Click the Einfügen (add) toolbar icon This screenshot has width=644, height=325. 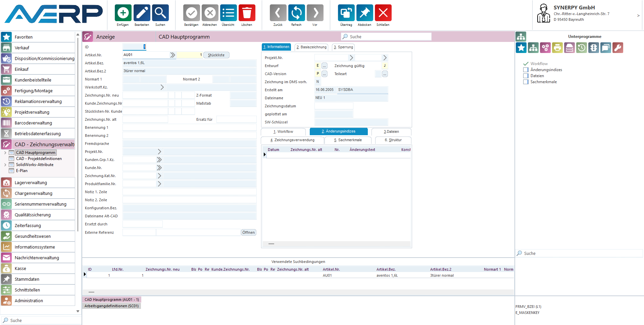click(x=123, y=13)
